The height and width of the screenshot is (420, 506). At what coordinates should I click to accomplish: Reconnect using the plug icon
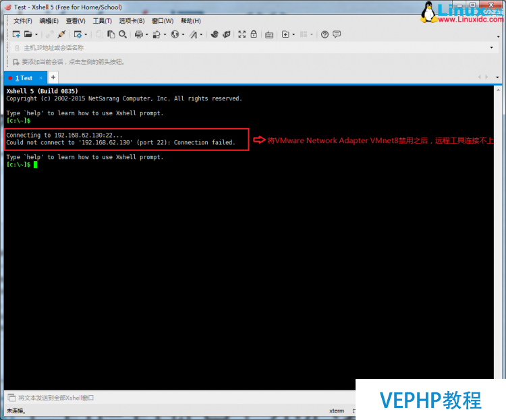click(x=61, y=34)
